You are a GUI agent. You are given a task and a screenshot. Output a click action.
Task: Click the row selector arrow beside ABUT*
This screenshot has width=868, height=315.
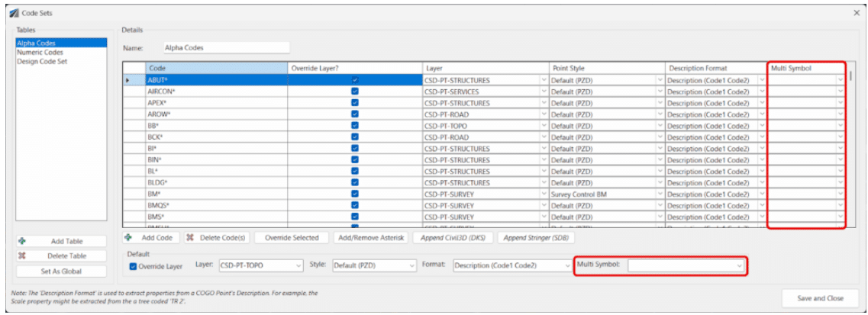[x=128, y=80]
